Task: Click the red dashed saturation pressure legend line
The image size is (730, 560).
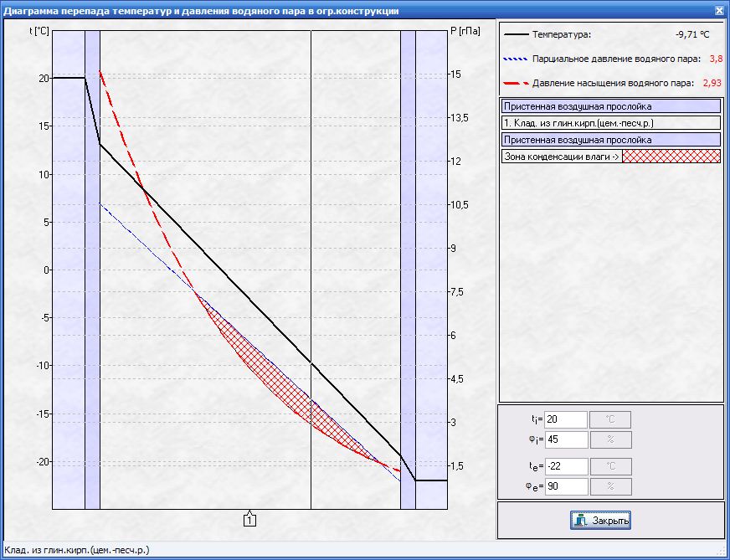Action: click(517, 84)
